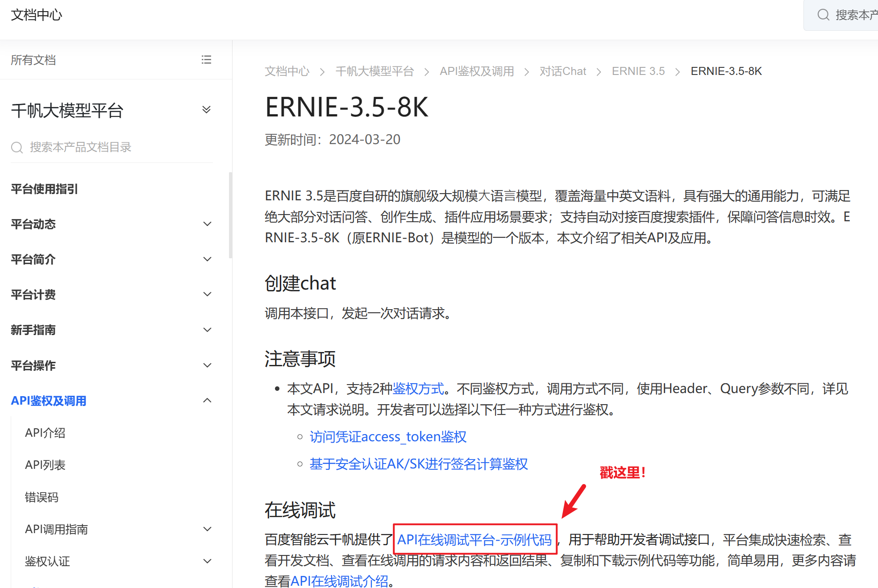Viewport: 878px width, 588px height.
Task: Select 平台操作 in the sidebar menu
Action: click(x=33, y=365)
